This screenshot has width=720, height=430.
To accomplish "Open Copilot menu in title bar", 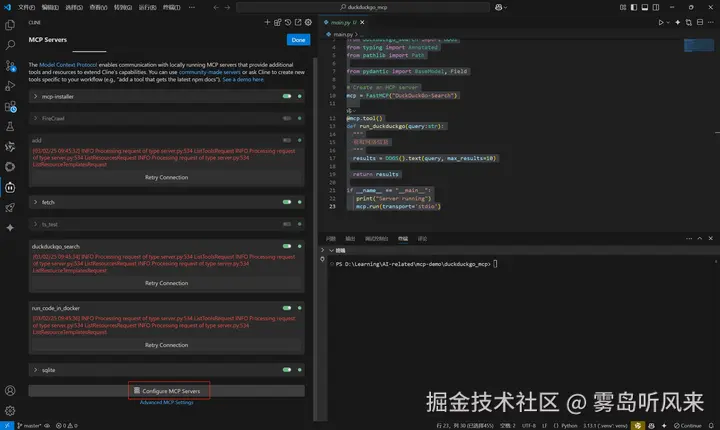I will tap(501, 7).
